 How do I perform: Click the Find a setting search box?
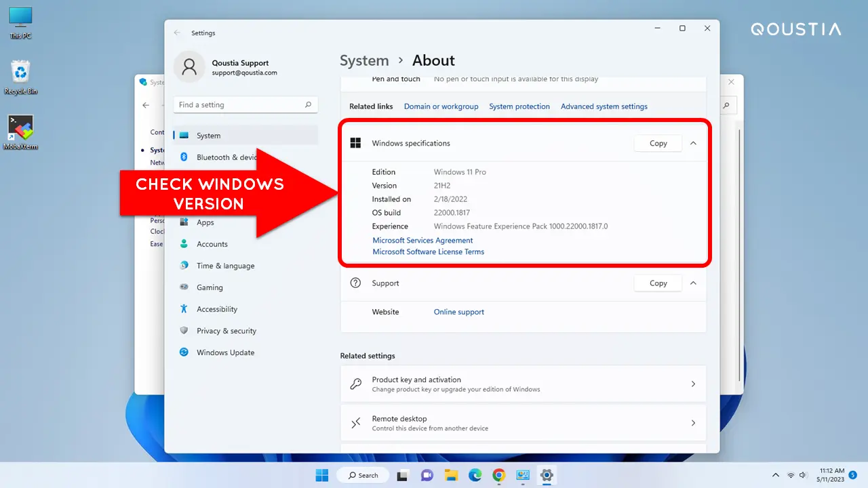[x=245, y=105]
